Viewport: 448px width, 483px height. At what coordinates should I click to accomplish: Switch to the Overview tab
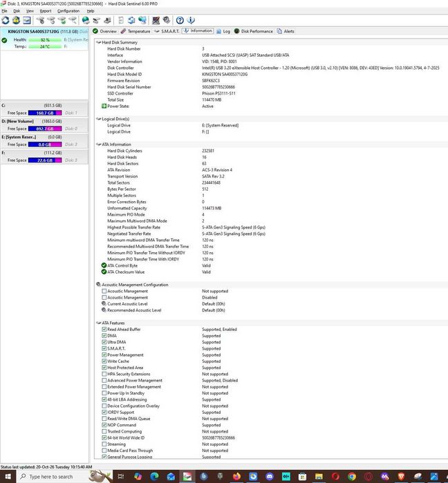coord(105,31)
